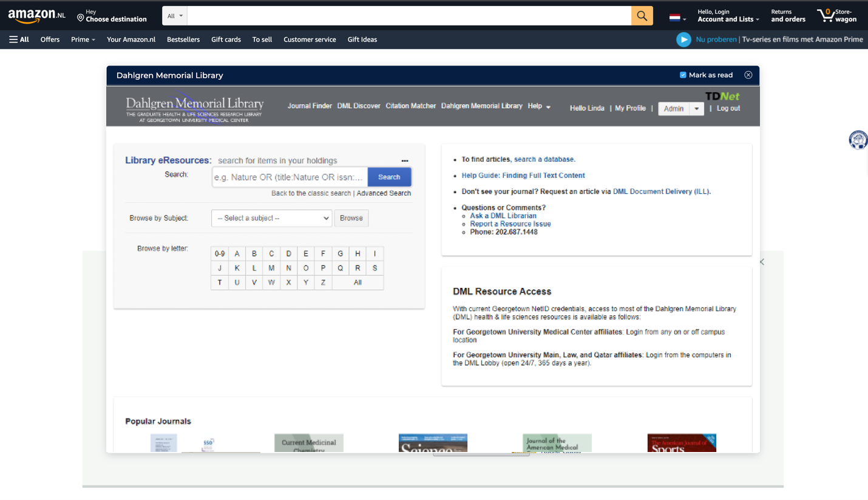Open Dahlgren Memorial Library nav link
This screenshot has width=868, height=500.
pyautogui.click(x=482, y=106)
